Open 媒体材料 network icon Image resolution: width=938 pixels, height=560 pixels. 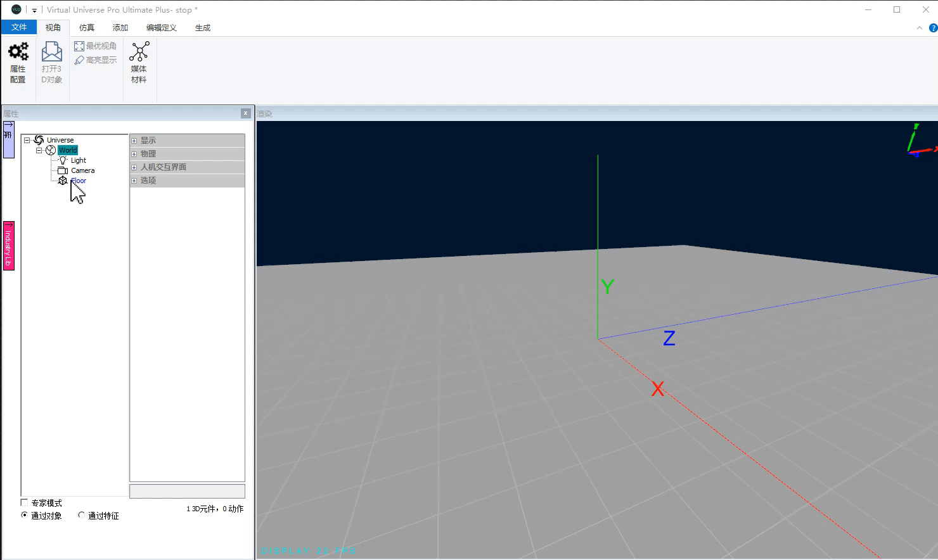(x=139, y=51)
